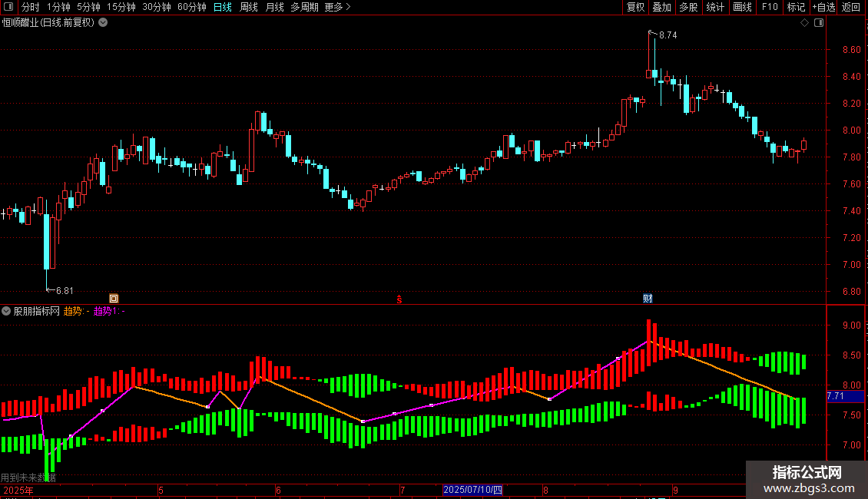Open 复权 adjustment options
The height and width of the screenshot is (499, 868).
click(635, 7)
